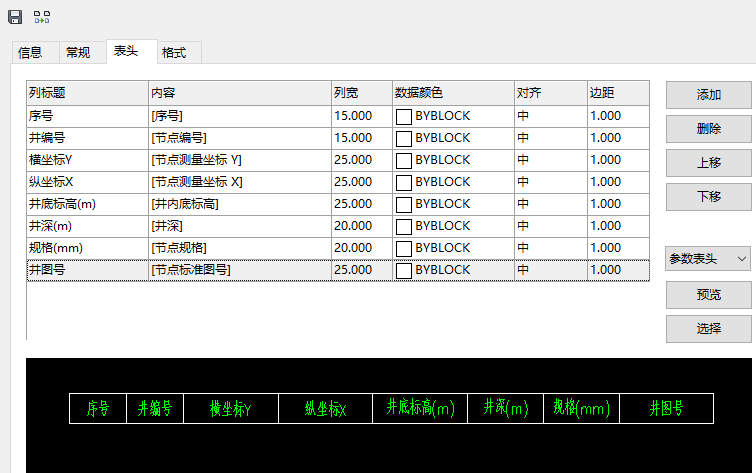
Task: Click the 选择 button
Action: tap(708, 329)
